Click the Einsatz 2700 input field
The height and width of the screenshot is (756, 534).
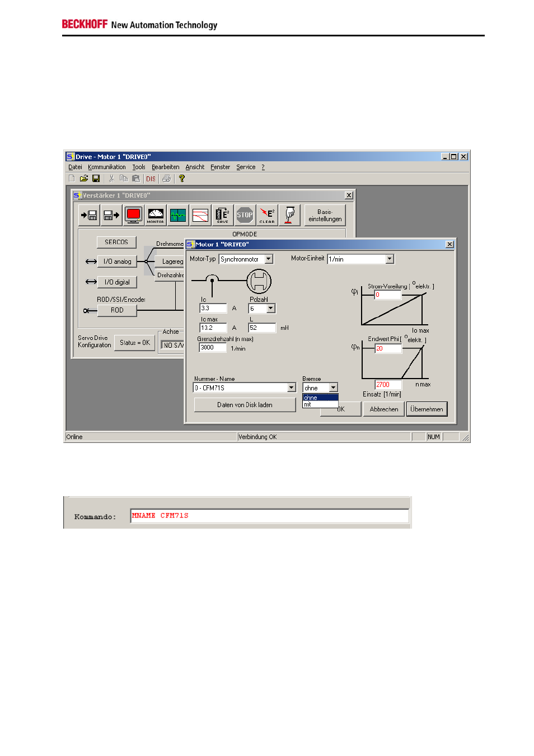point(388,385)
